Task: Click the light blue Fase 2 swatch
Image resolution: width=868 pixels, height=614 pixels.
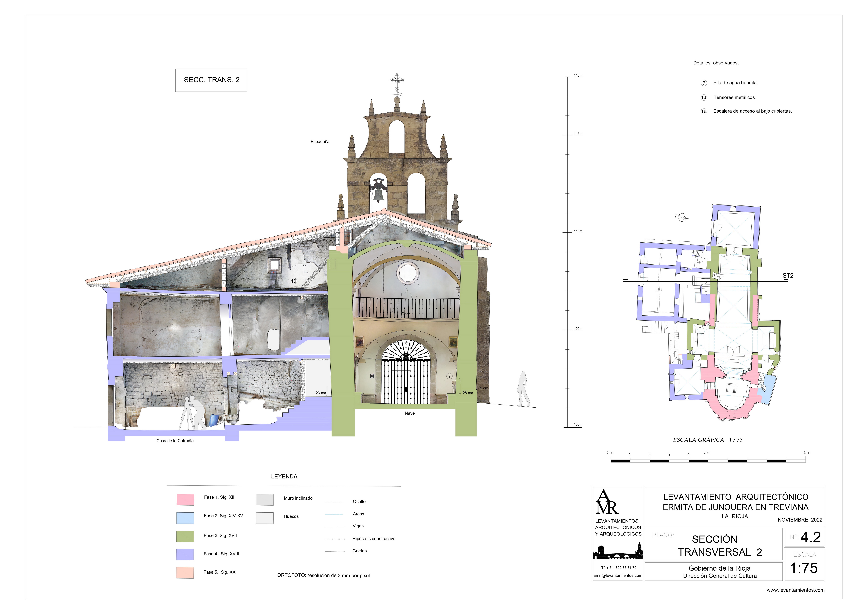Action: (x=185, y=518)
